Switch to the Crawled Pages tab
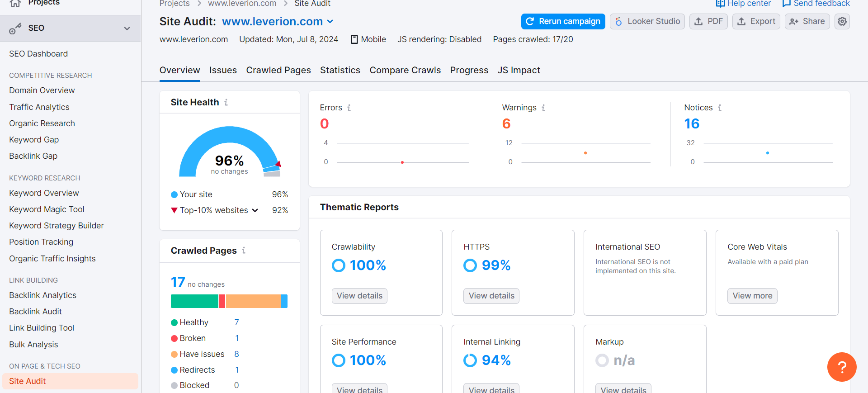Viewport: 868px width, 393px height. [278, 70]
